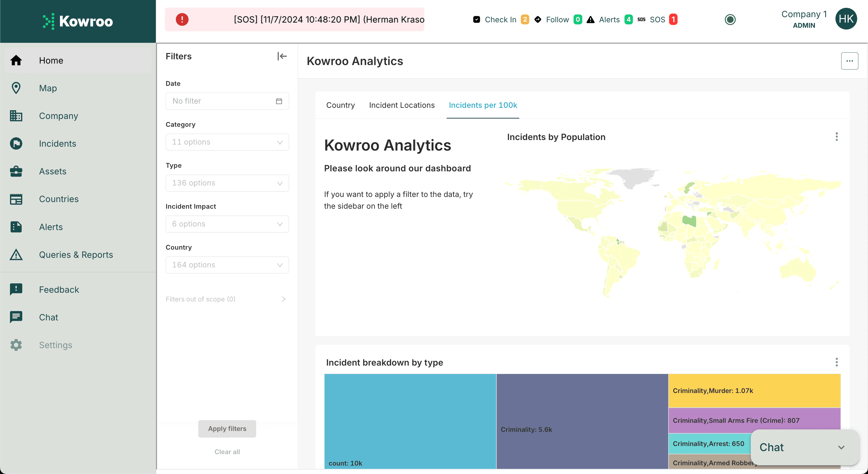Click the Date No filter input field

(x=227, y=101)
